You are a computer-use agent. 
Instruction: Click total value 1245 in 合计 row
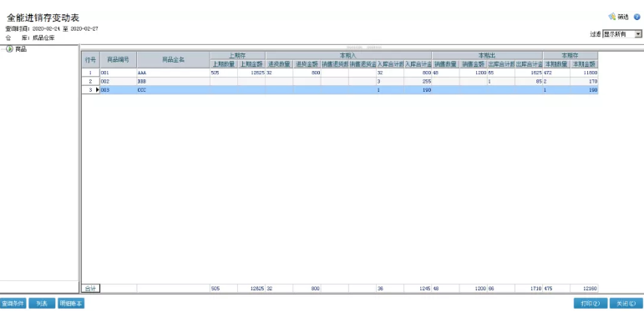(x=418, y=289)
